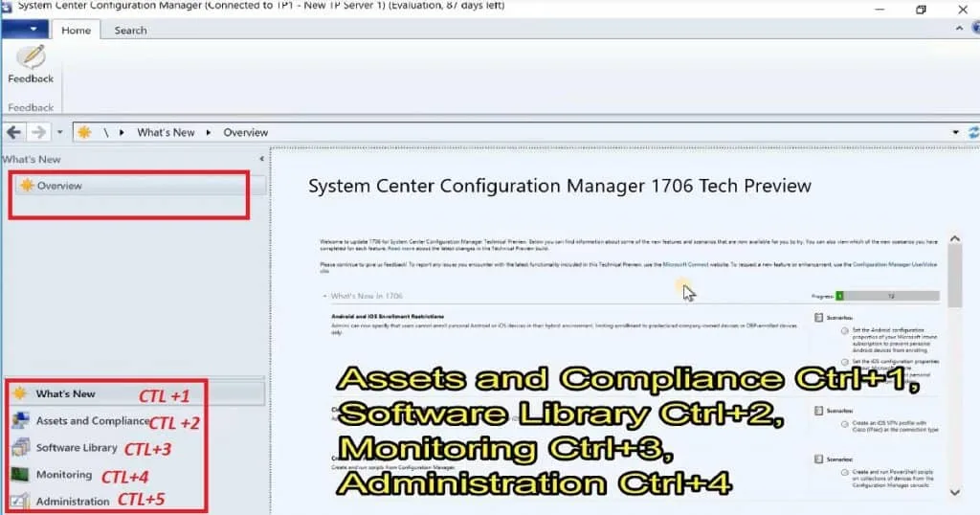Click the Overview node's sun icon
Image resolution: width=980 pixels, height=515 pixels.
(x=27, y=185)
